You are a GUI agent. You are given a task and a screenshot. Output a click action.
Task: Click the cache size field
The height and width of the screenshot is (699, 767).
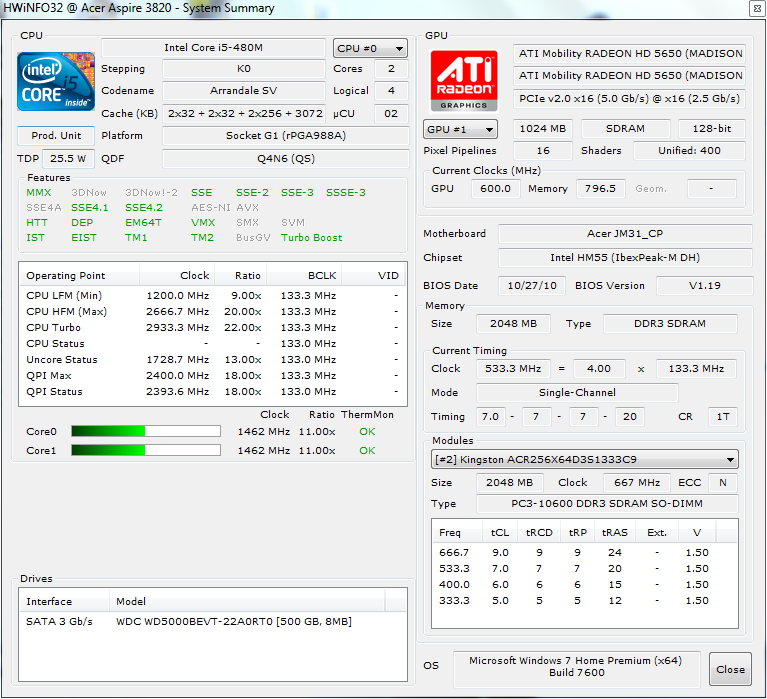coord(244,113)
